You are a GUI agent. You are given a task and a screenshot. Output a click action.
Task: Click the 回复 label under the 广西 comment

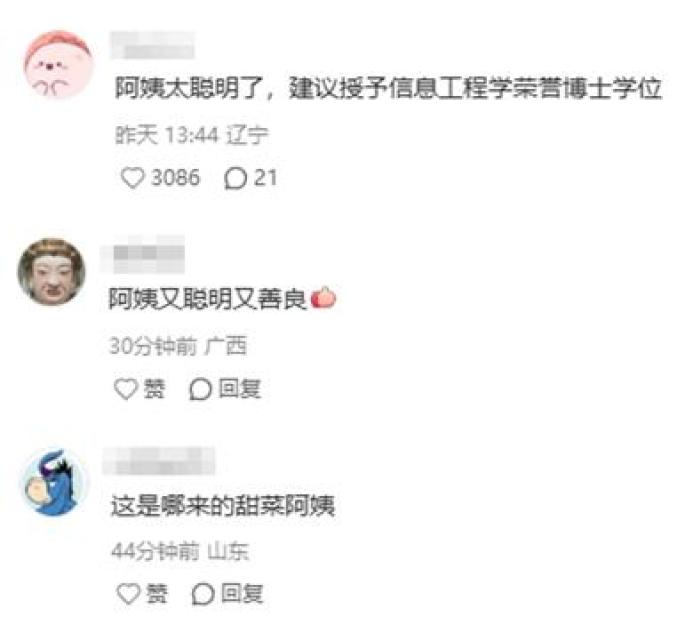(240, 389)
